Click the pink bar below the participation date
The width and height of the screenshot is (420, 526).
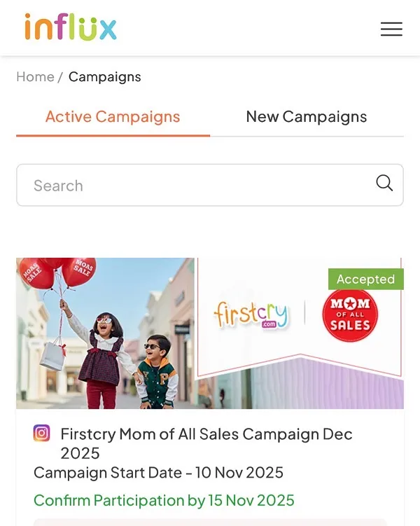coord(210,522)
